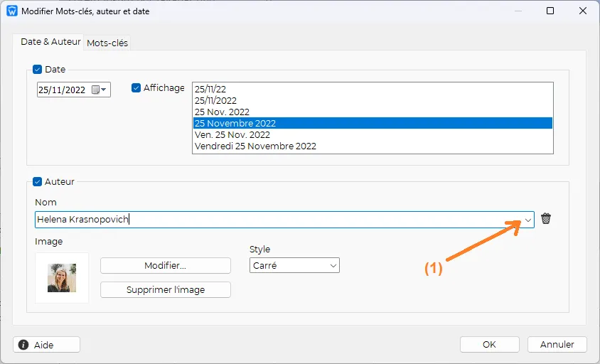
Task: Select 25 Novembre 2022 format row
Action: click(373, 123)
